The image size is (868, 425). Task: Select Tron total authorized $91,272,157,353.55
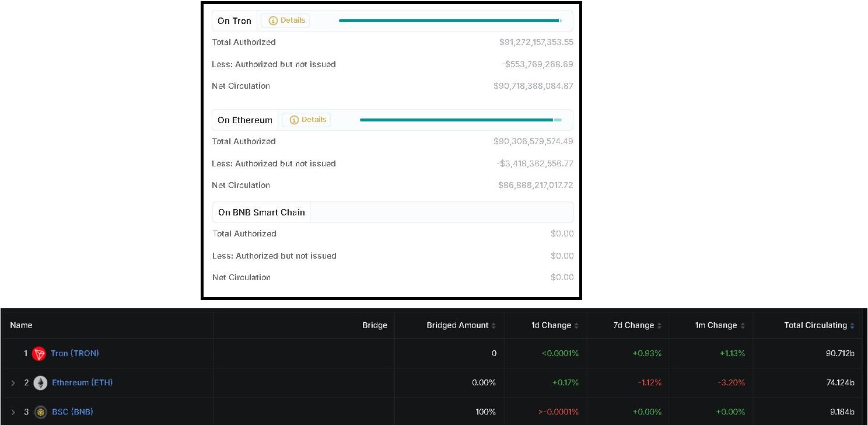coord(536,42)
